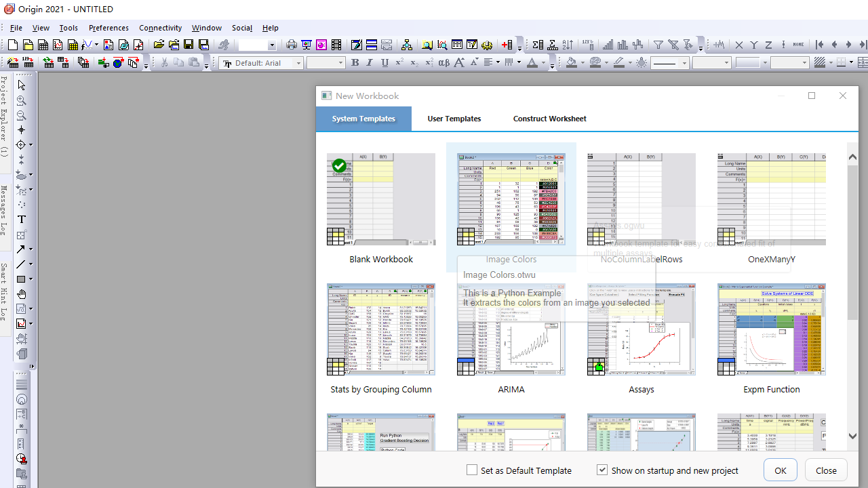Select the Pointer arrow tool
Viewport: 868px width, 488px height.
pyautogui.click(x=21, y=85)
